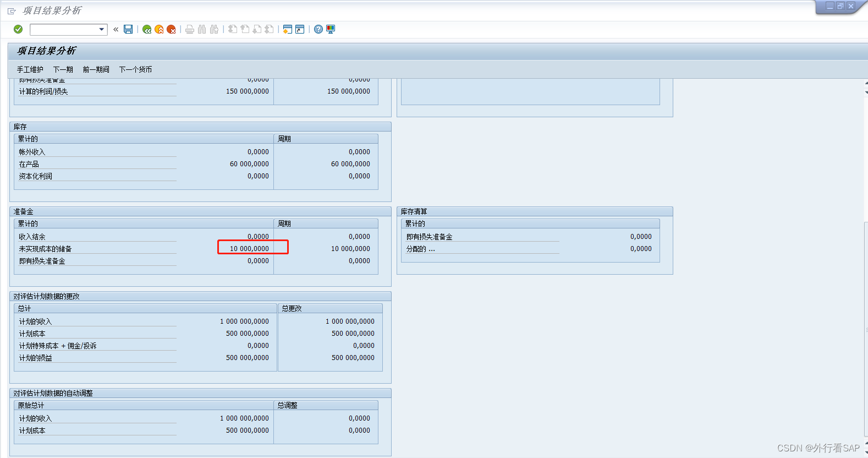Click the Print icon
Screen dimensions: 868x458
(x=190, y=29)
